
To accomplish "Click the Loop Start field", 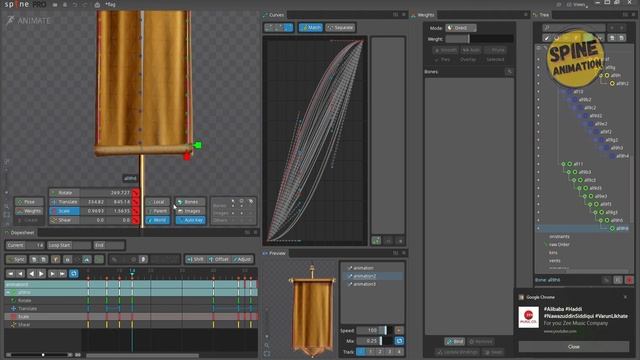I will tap(69, 245).
